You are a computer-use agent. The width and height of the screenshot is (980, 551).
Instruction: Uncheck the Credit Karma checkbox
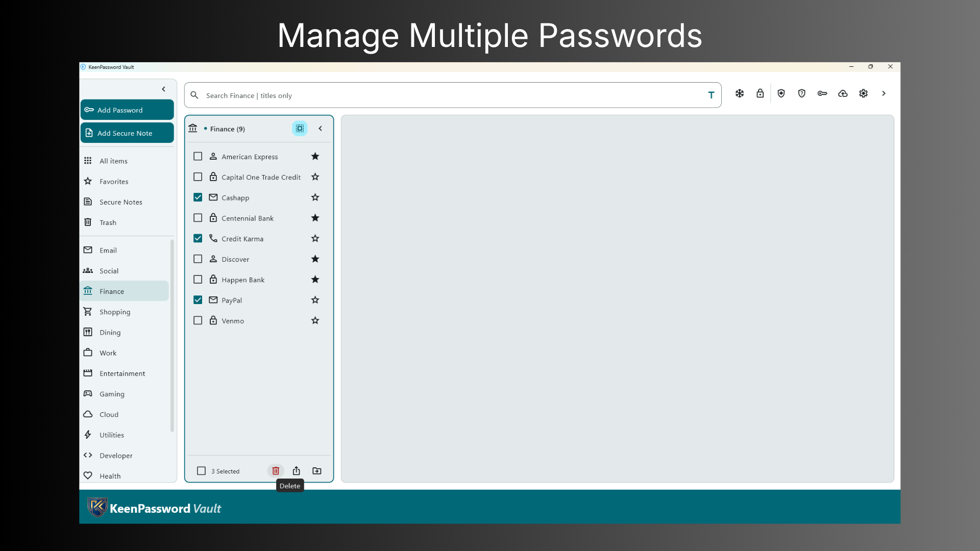click(x=198, y=238)
